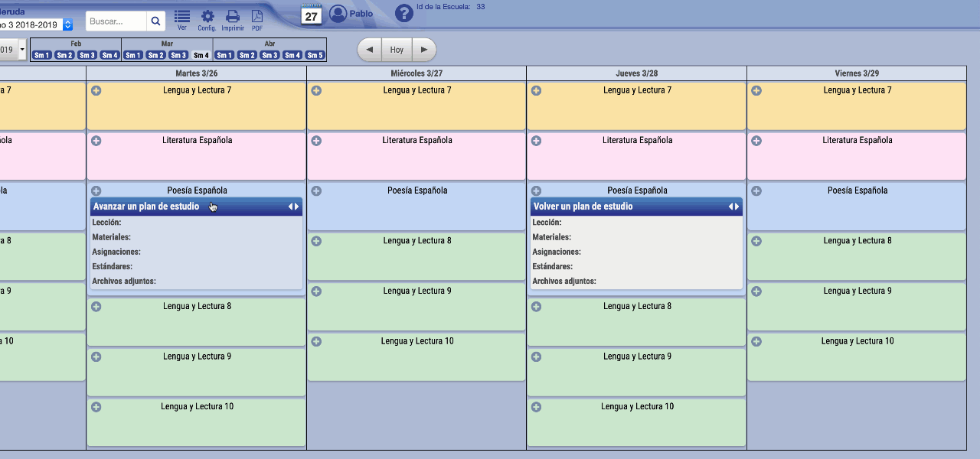Screen dimensions: 980x459
Task: Click the Imprimir printer icon
Action: point(233,20)
